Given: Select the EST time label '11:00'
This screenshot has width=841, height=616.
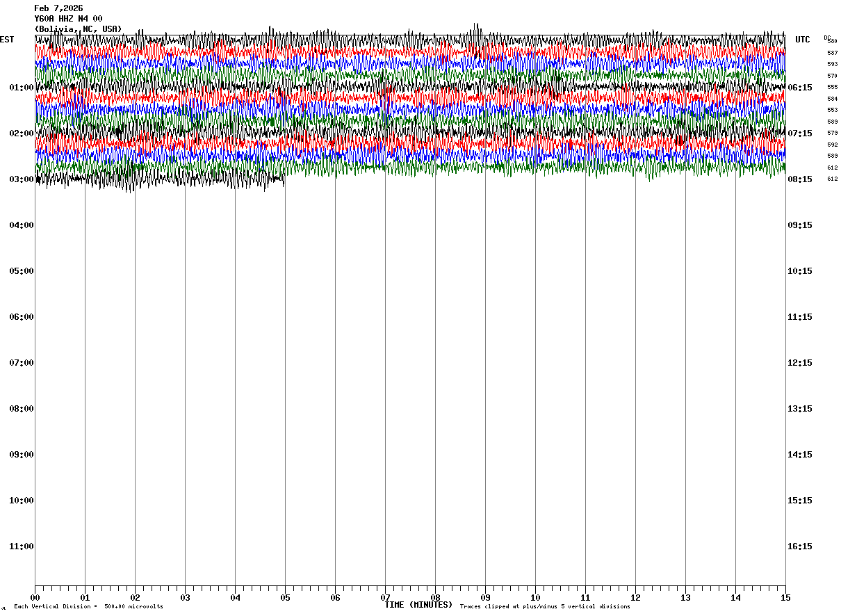Looking at the screenshot, I should (22, 546).
